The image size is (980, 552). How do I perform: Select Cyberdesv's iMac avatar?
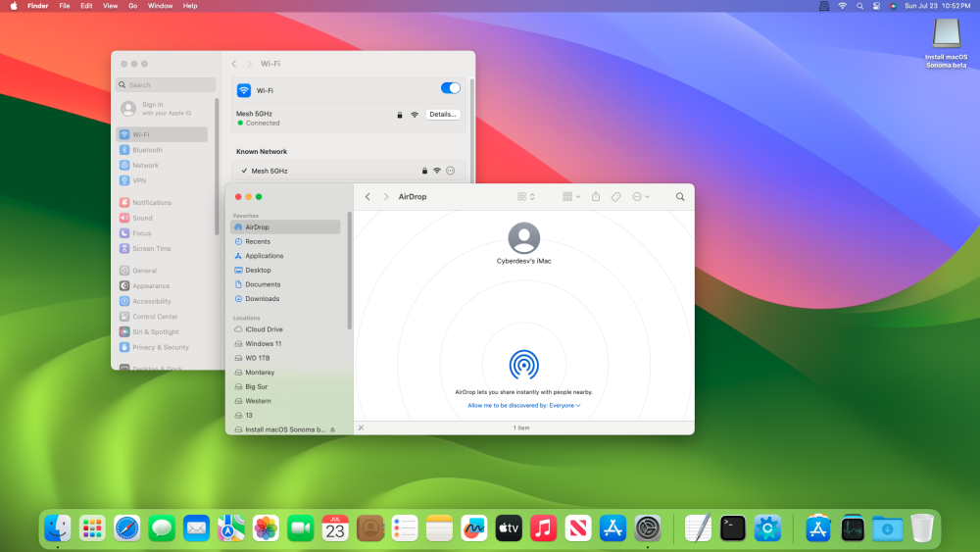click(523, 237)
